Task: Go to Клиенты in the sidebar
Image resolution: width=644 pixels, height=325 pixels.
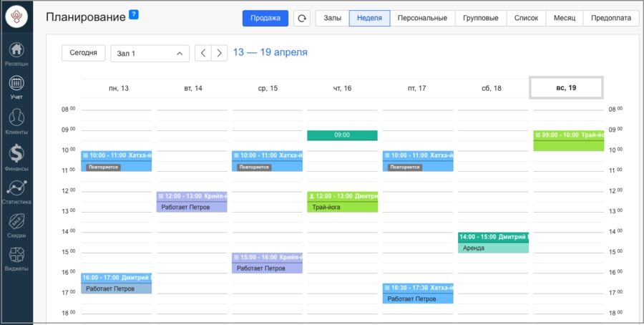Action: click(x=16, y=121)
